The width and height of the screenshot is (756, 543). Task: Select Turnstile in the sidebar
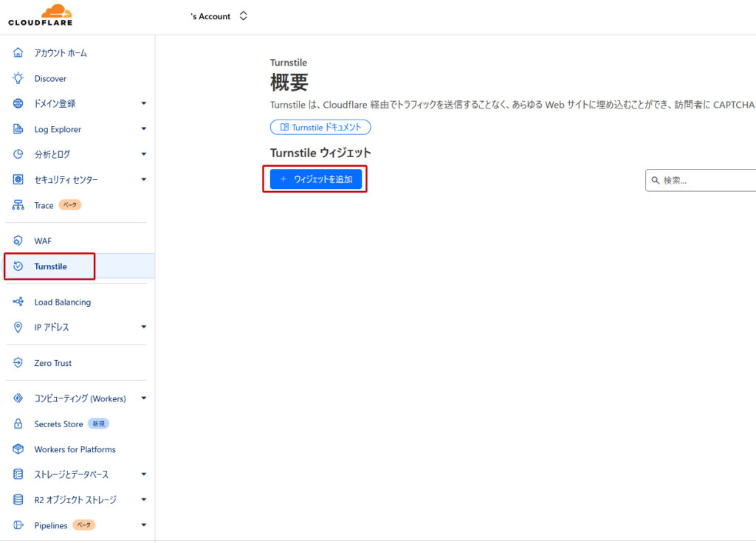(50, 266)
